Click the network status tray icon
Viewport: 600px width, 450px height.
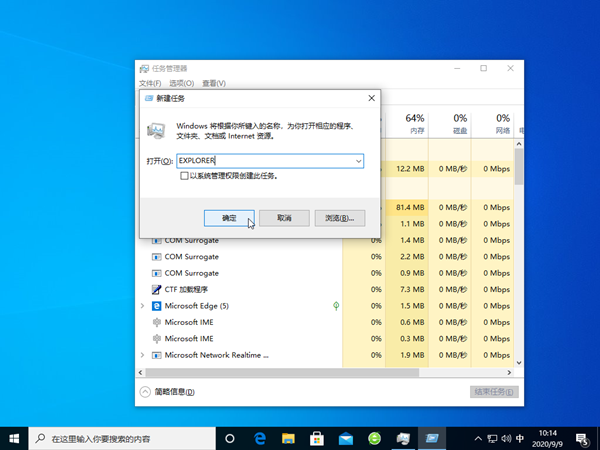click(492, 439)
